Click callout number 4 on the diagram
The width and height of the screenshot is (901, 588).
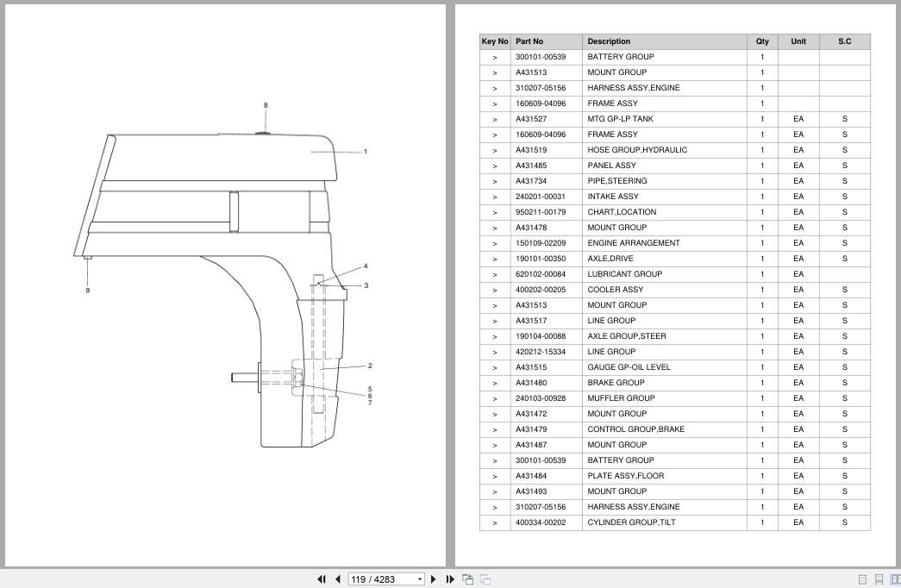[x=366, y=266]
